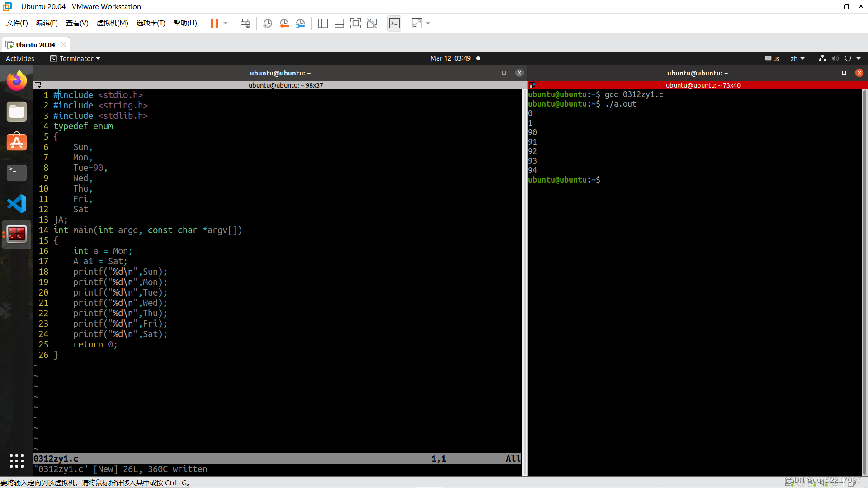Viewport: 868px width, 488px height.
Task: Open the zh input language dropdown
Action: (x=797, y=59)
